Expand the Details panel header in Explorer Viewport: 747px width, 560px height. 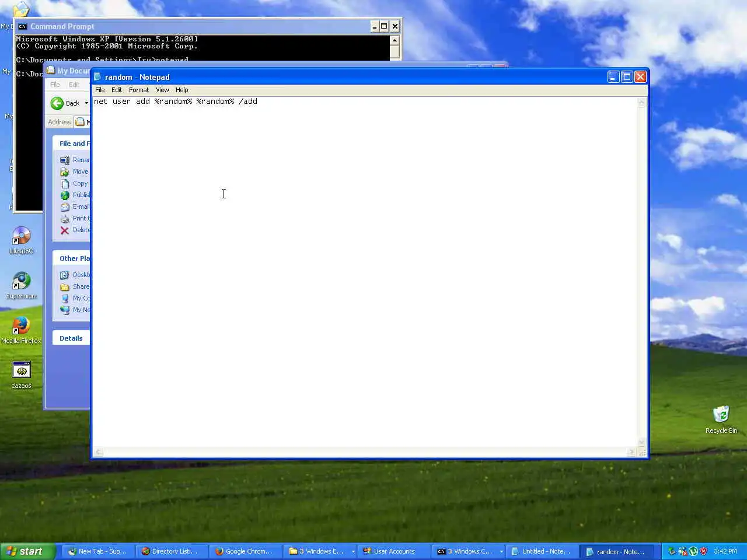click(x=71, y=338)
